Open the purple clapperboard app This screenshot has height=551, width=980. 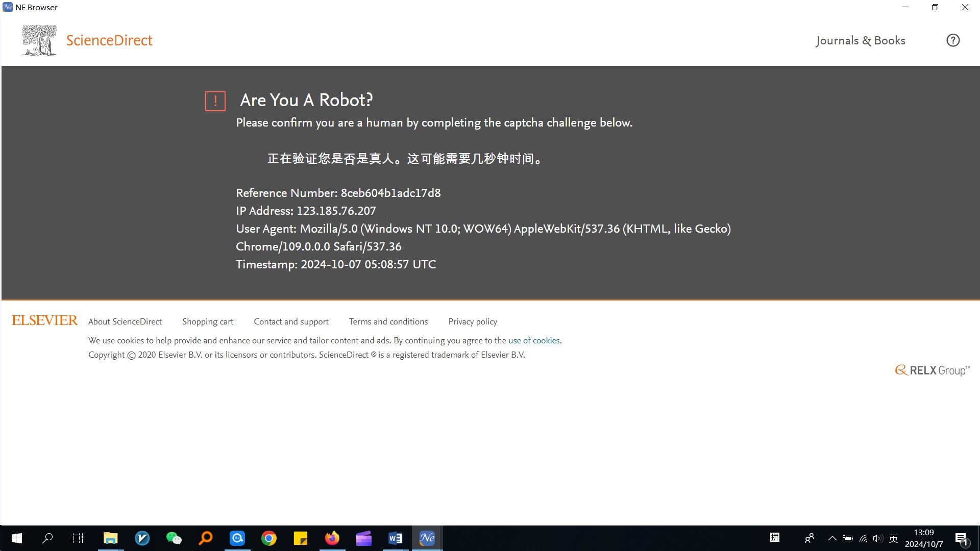(x=364, y=538)
